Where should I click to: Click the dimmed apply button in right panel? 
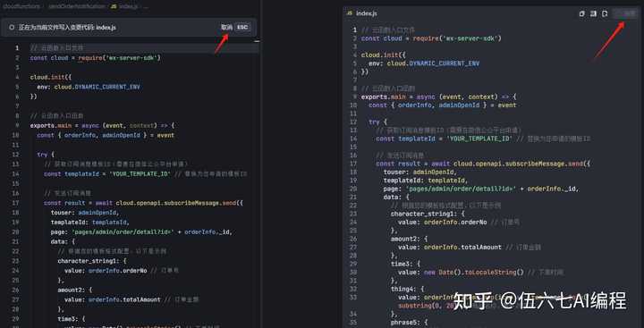(626, 13)
